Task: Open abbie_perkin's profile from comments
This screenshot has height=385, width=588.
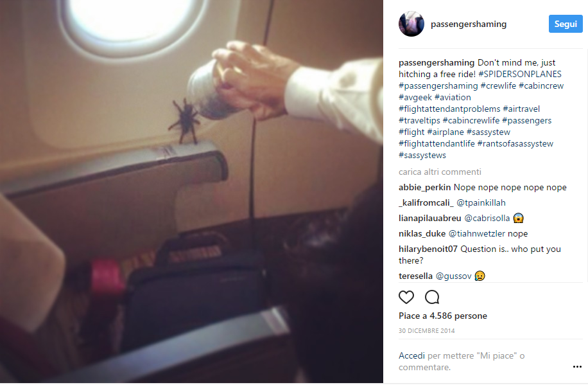Action: point(424,188)
